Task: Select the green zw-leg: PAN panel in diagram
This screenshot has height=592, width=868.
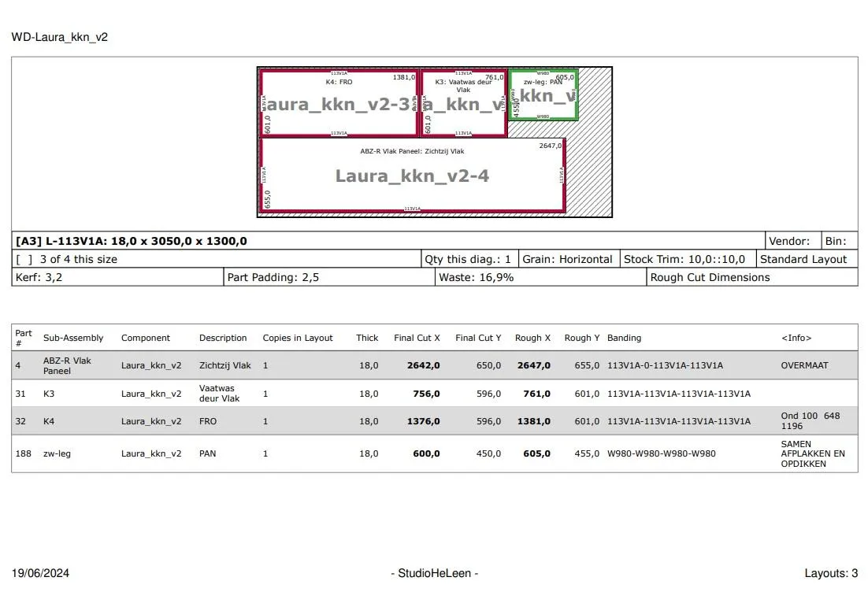Action: click(543, 94)
